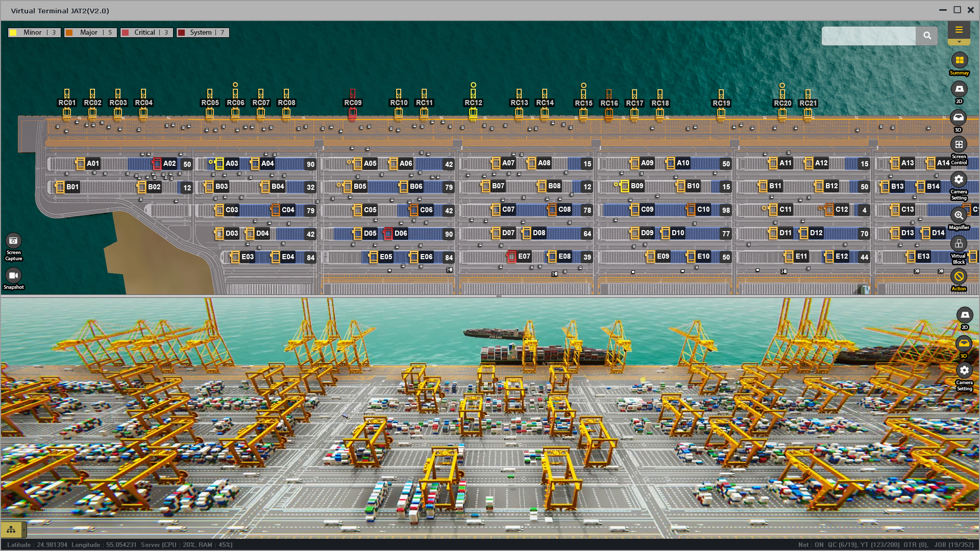Switch top map view to 2D
The width and height of the screenshot is (980, 551).
959,89
